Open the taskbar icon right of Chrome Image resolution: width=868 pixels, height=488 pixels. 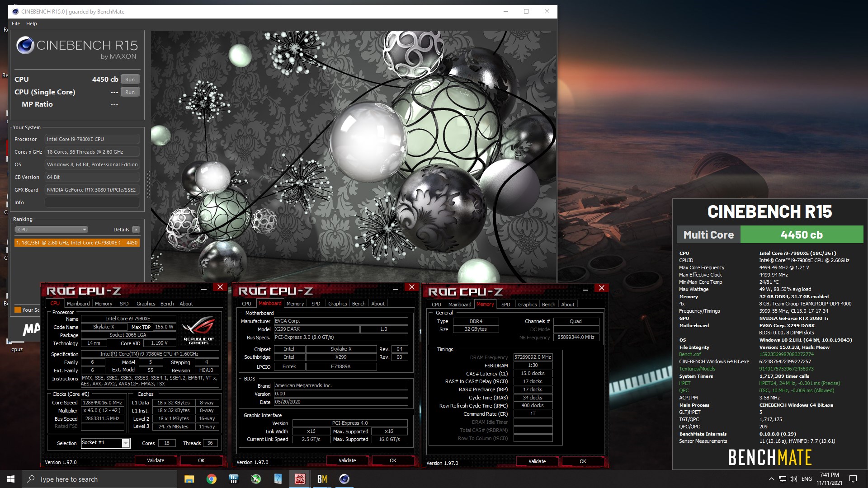point(233,479)
